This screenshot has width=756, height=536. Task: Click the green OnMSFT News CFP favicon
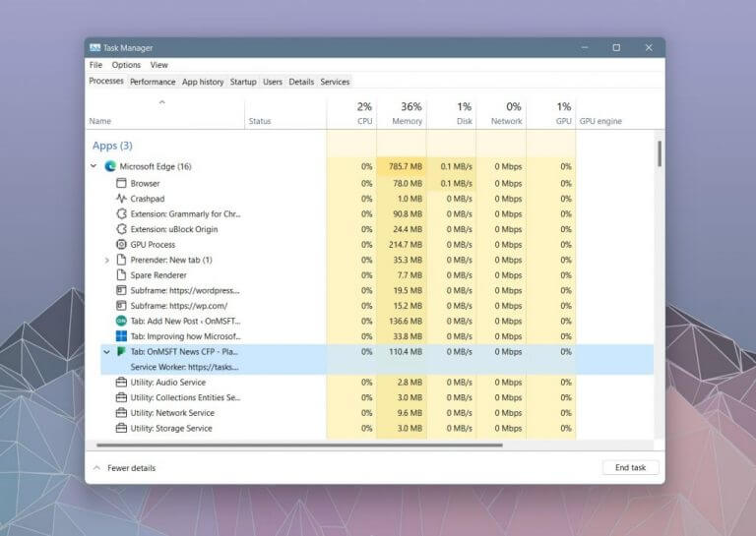point(121,351)
